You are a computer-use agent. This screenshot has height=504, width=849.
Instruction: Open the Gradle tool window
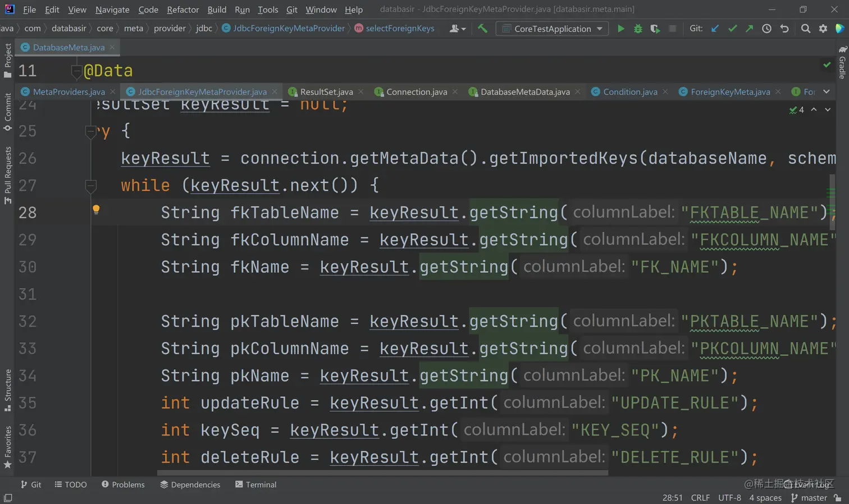pos(842,62)
